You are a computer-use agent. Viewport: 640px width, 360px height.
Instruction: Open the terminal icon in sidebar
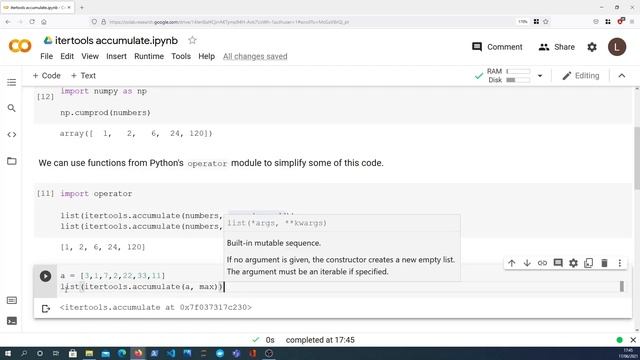coord(11,321)
